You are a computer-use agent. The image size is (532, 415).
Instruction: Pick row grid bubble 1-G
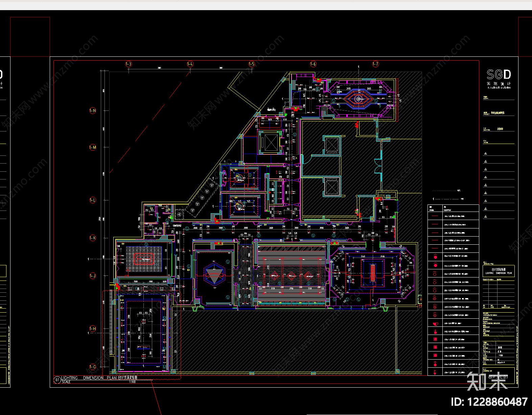coord(93,367)
